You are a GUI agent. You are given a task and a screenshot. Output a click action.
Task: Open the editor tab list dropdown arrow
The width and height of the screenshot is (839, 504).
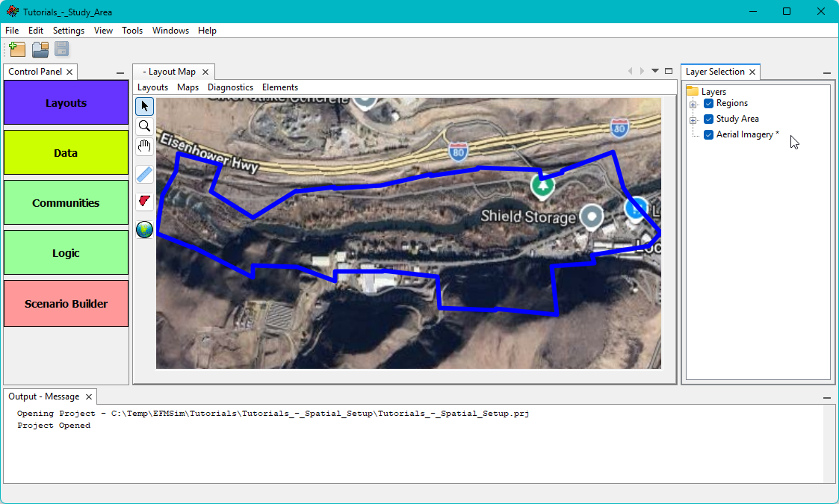(655, 71)
